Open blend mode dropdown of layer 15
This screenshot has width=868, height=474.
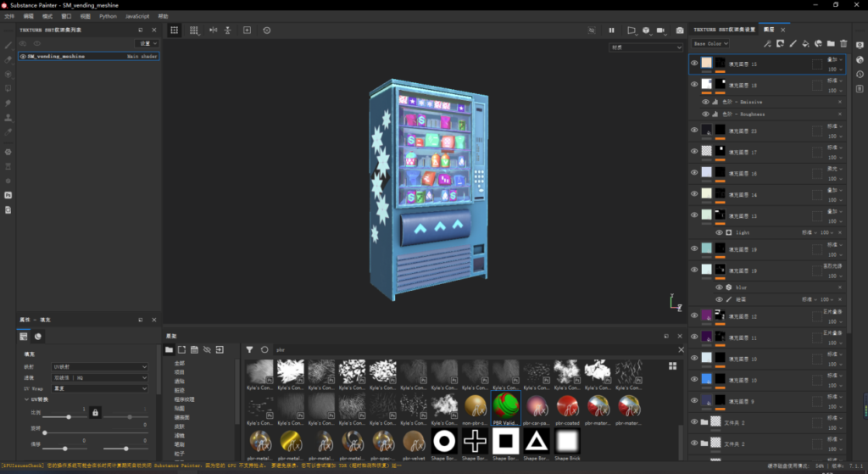[x=835, y=60]
